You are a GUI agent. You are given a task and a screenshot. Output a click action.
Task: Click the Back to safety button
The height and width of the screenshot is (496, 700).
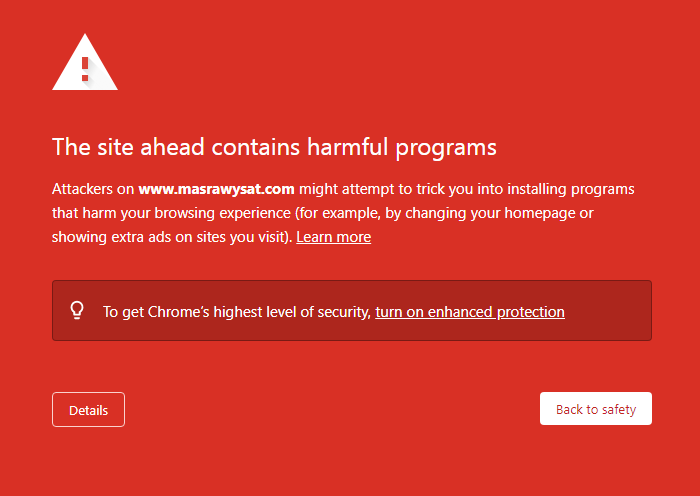pos(596,408)
